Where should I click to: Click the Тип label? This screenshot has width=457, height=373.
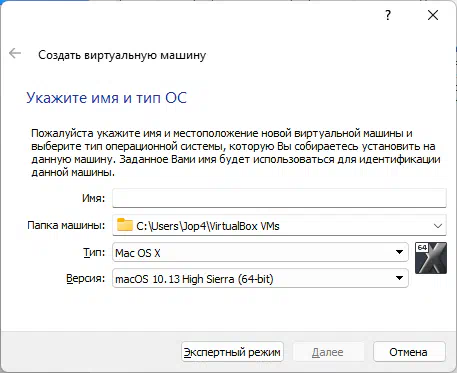94,252
